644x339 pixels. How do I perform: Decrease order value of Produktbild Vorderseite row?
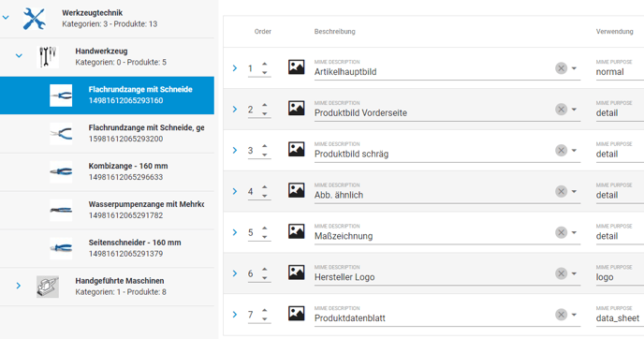[265, 114]
